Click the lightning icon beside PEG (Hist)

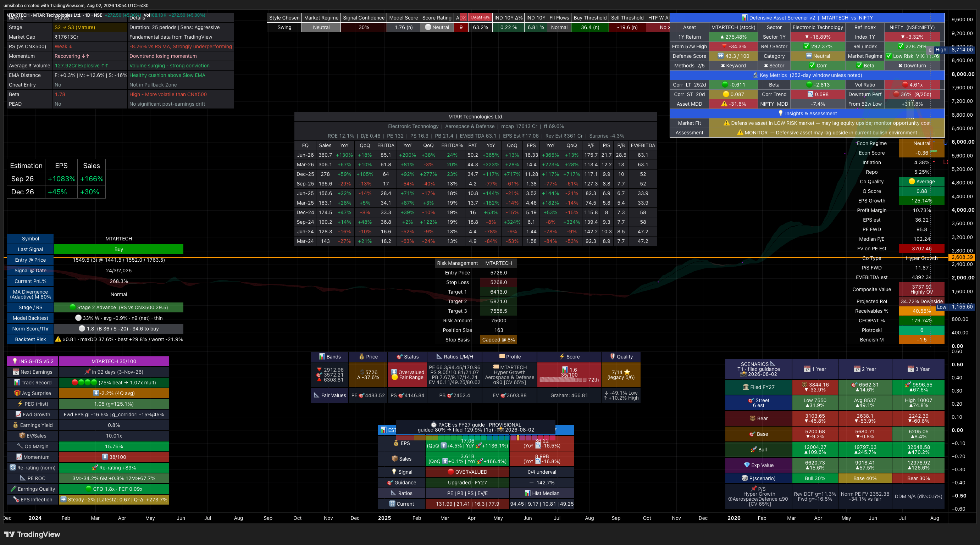(x=20, y=404)
